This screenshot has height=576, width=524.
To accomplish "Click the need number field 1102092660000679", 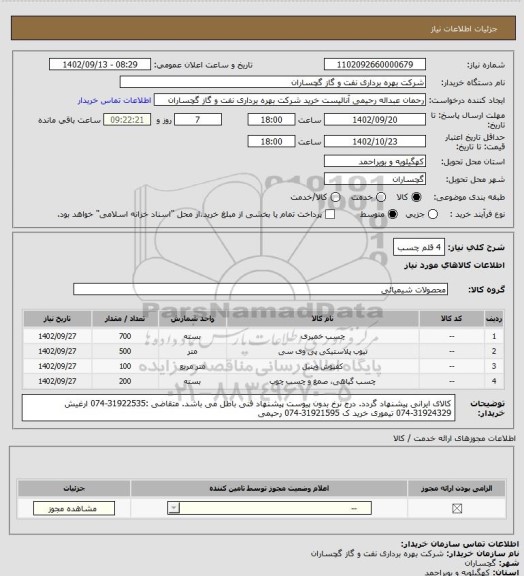I will [x=375, y=64].
